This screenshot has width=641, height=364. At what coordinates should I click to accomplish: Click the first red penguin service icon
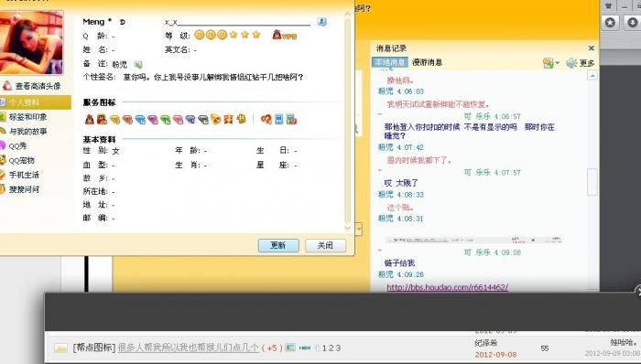pos(90,119)
